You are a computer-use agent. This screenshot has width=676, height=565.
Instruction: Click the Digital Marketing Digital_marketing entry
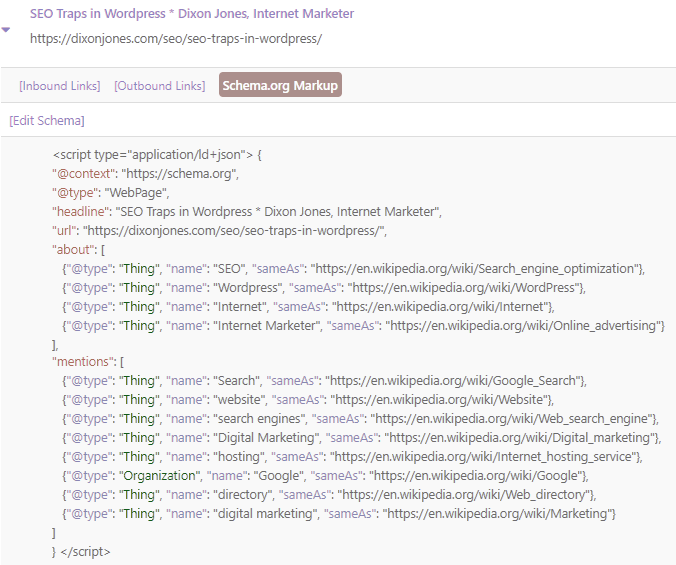coord(362,437)
